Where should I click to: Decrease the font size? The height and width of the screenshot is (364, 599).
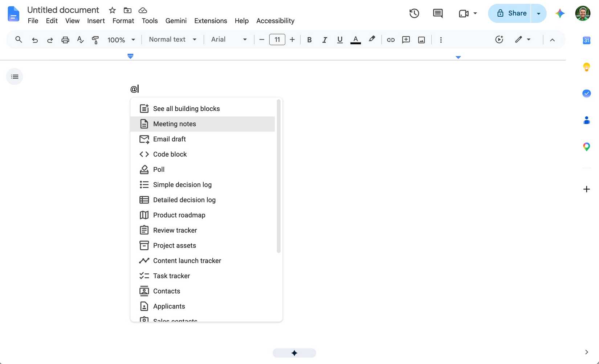[x=262, y=40]
